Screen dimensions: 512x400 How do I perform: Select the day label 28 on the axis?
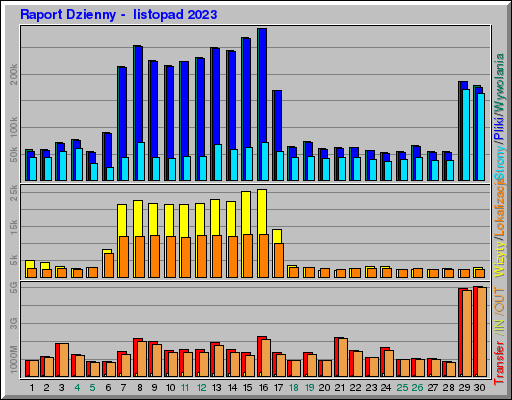click(x=448, y=388)
